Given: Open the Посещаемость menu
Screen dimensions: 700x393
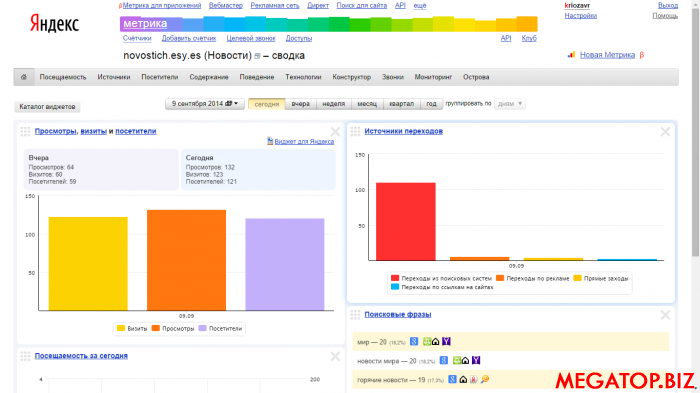Looking at the screenshot, I should (x=63, y=77).
